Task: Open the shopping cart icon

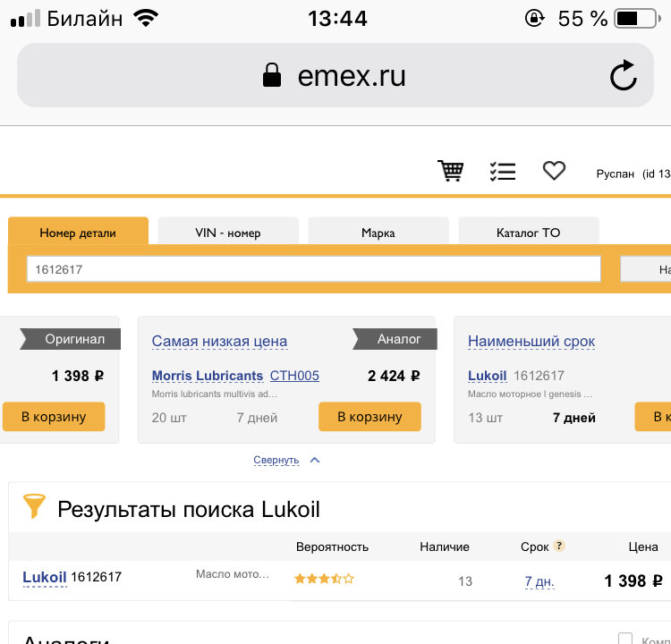Action: (x=451, y=171)
